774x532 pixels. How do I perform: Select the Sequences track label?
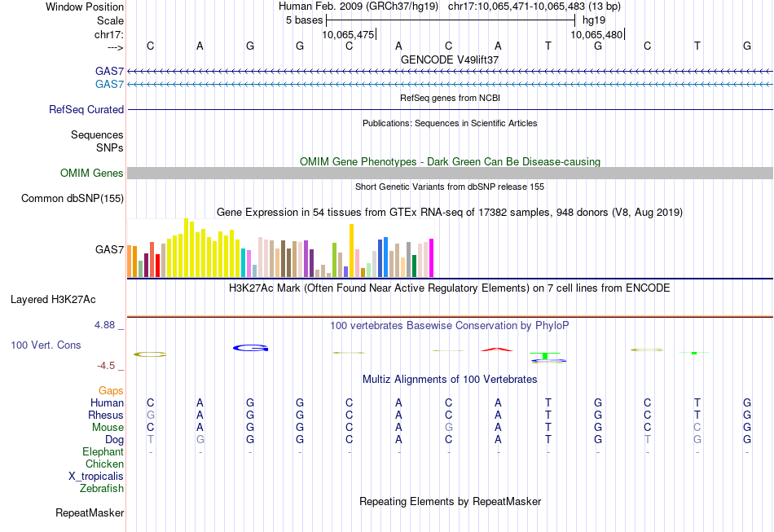click(x=97, y=134)
